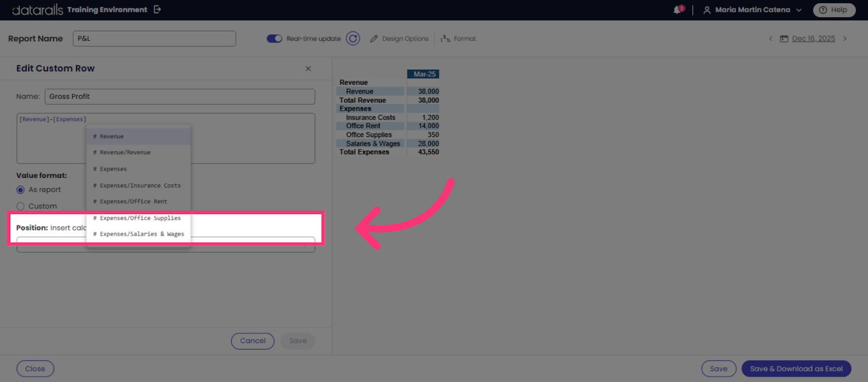This screenshot has width=868, height=382.
Task: Click the Salaries & Wages row label
Action: coord(373,144)
